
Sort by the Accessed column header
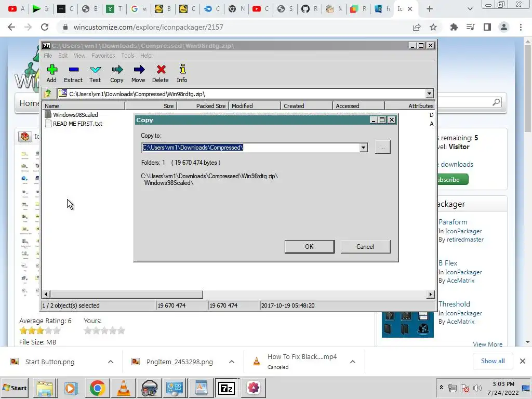(358, 106)
